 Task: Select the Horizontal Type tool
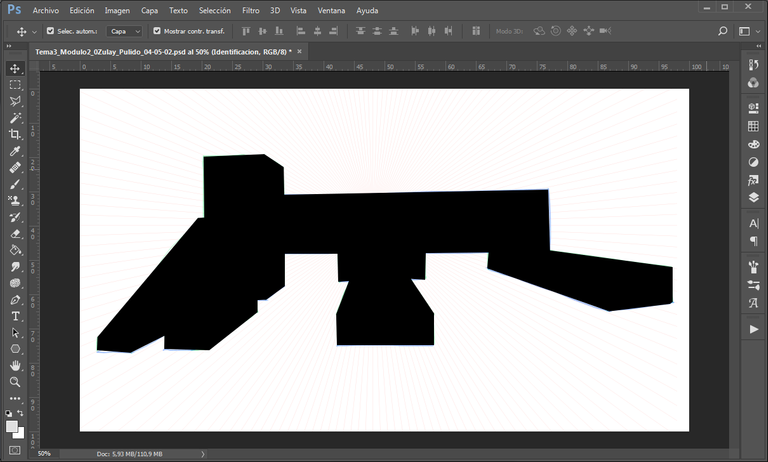(15, 316)
